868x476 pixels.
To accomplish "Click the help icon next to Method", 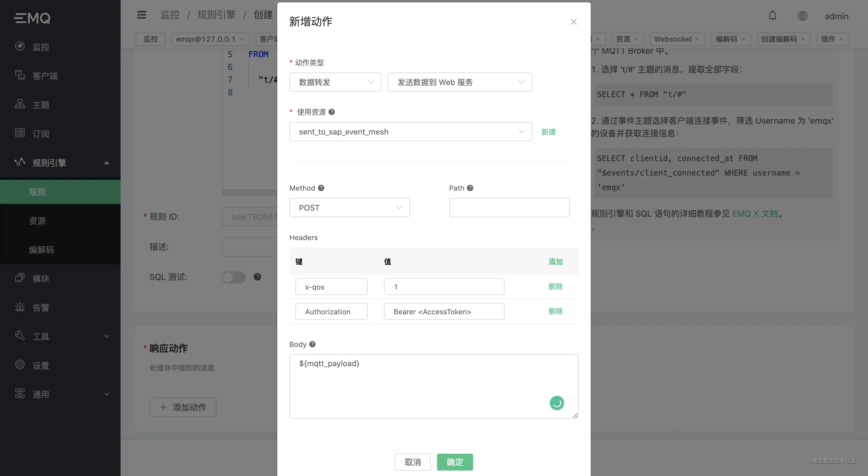I will point(321,188).
